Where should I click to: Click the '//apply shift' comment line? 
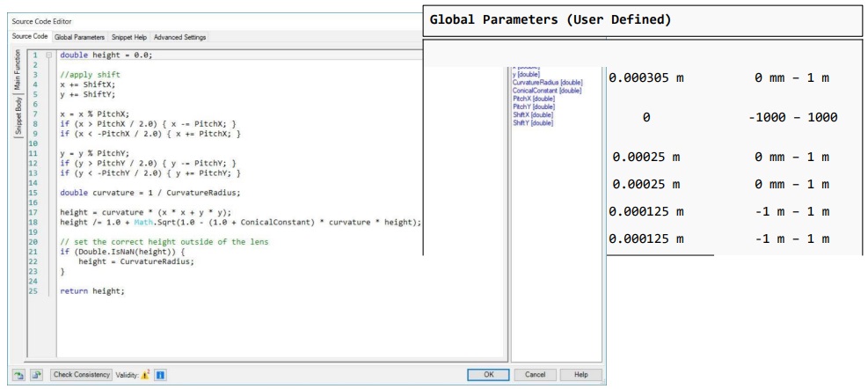click(90, 75)
